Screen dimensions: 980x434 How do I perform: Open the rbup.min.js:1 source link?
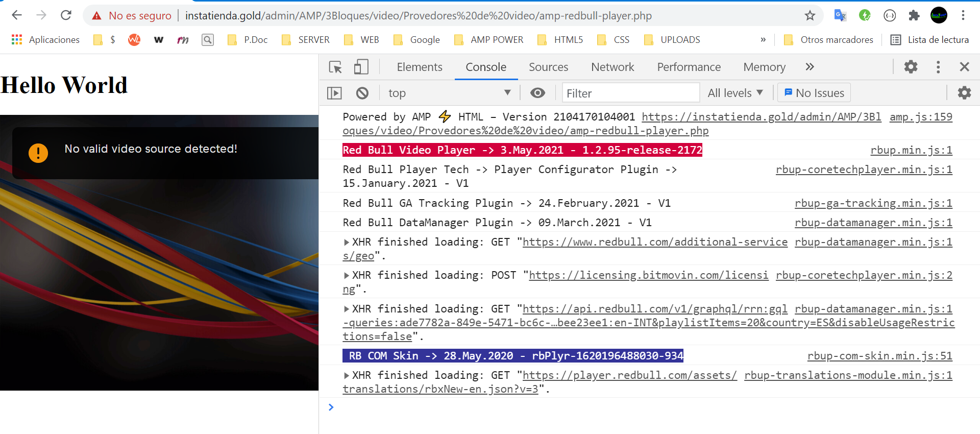tap(911, 150)
